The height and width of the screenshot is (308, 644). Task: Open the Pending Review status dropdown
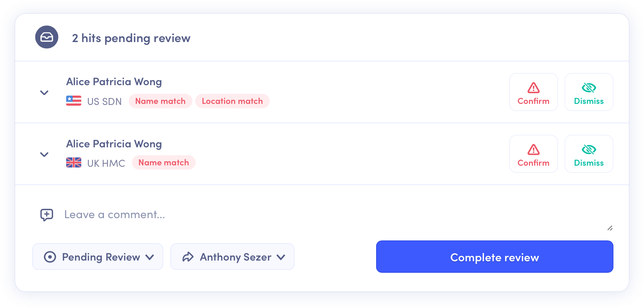point(98,257)
